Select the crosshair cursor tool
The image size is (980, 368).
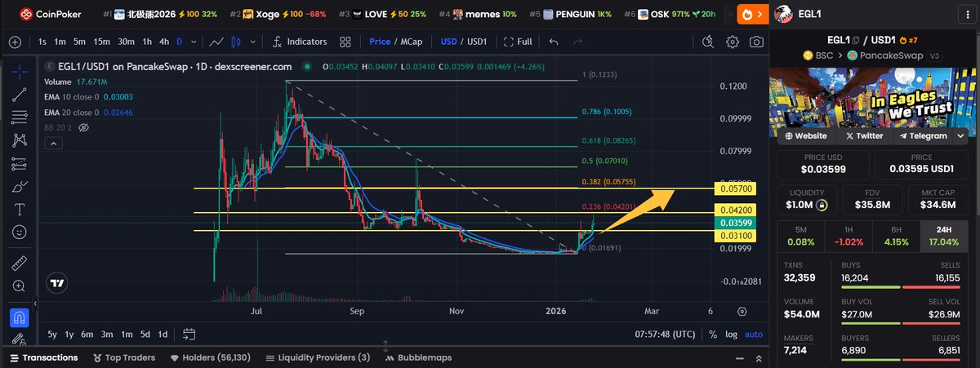19,71
